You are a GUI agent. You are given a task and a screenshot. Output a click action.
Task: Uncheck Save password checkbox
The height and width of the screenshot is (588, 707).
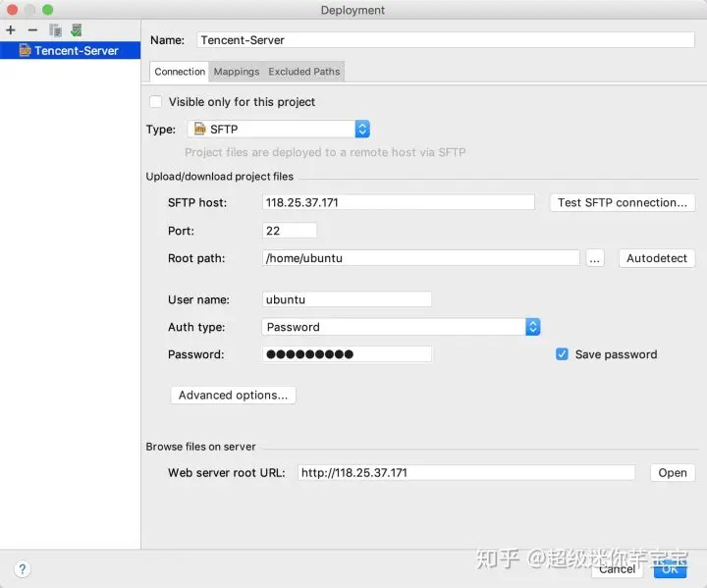562,354
